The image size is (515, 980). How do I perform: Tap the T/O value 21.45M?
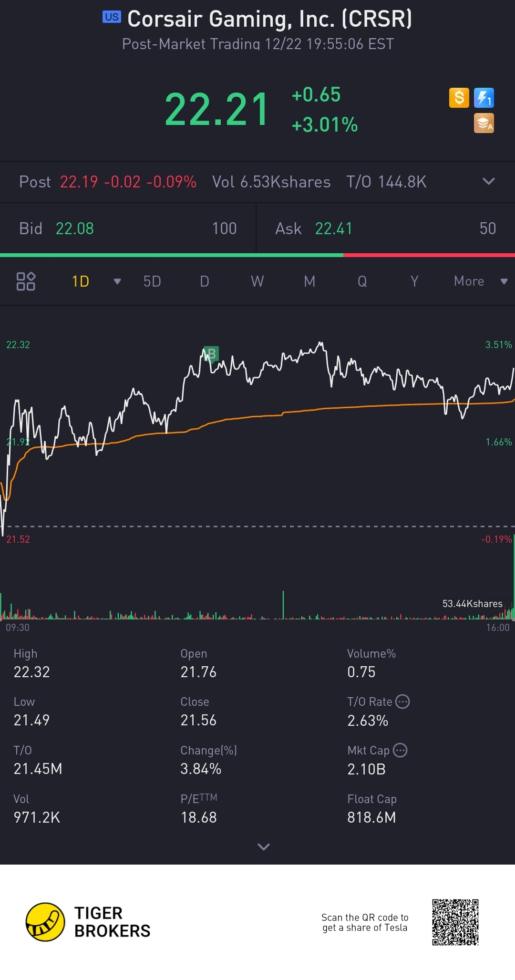[x=38, y=769]
